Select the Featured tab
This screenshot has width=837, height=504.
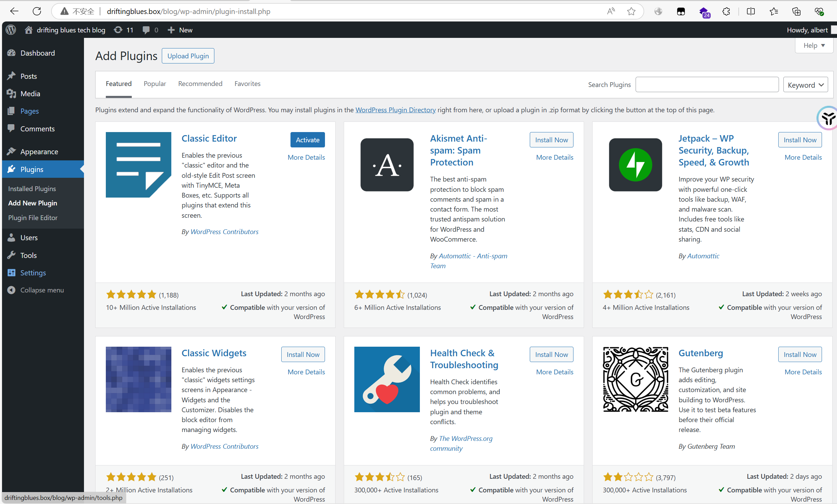point(118,84)
